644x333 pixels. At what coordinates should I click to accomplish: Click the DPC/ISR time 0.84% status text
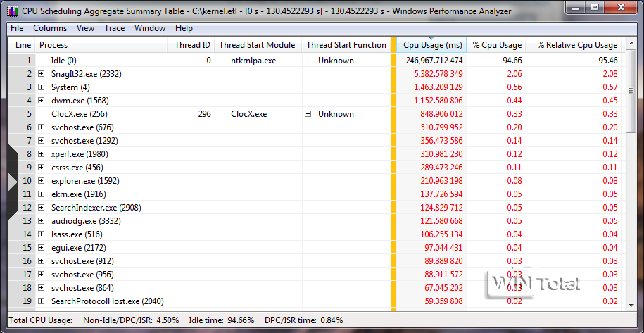pos(303,320)
